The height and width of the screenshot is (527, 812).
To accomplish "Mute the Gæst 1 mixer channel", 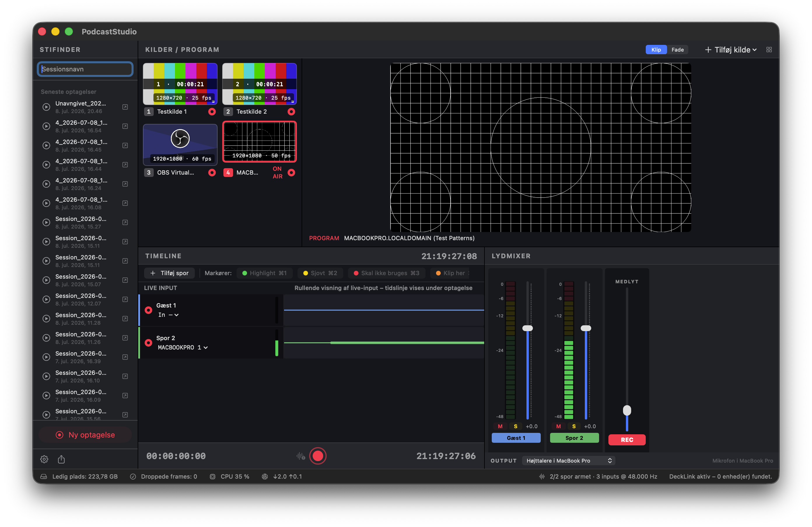I will (x=500, y=426).
